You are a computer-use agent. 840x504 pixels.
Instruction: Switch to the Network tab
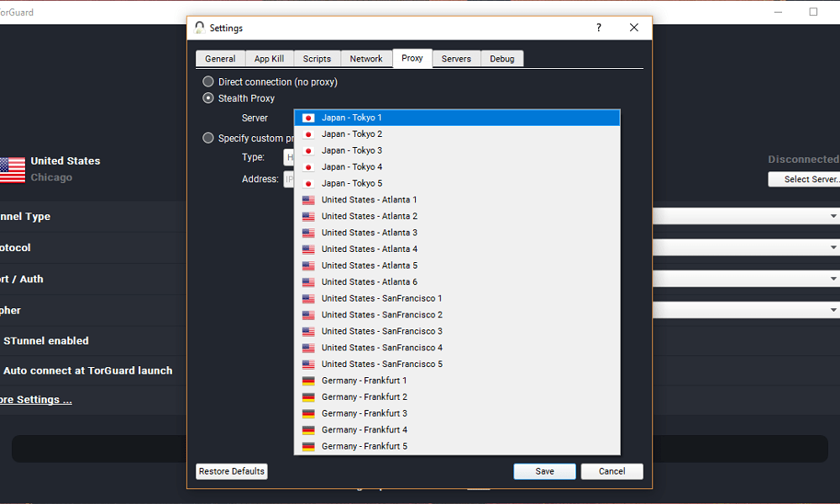366,59
